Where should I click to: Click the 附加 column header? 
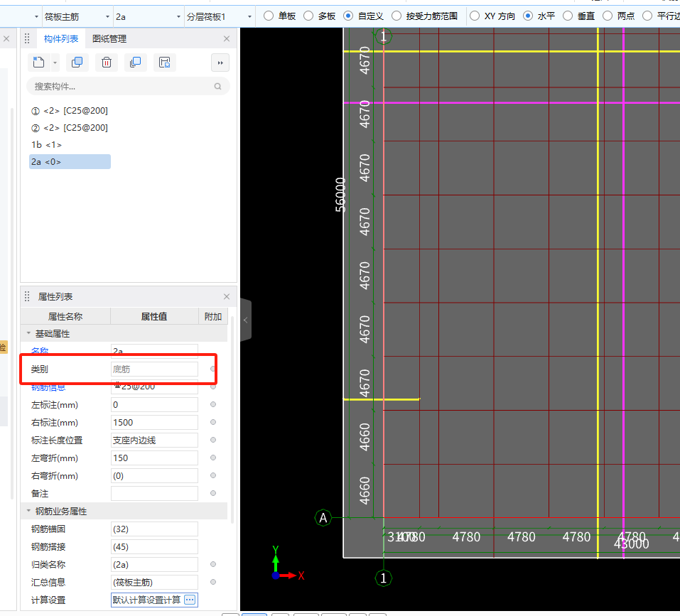[213, 316]
